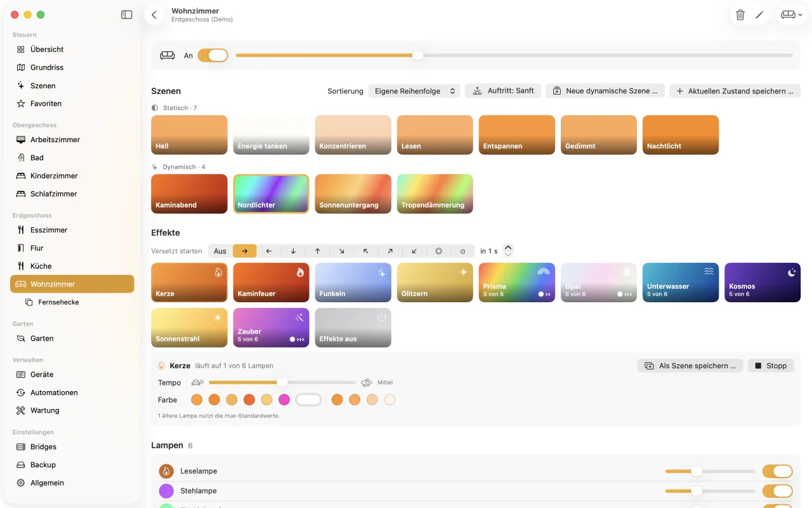Go back with the chevron arrow

click(x=154, y=15)
